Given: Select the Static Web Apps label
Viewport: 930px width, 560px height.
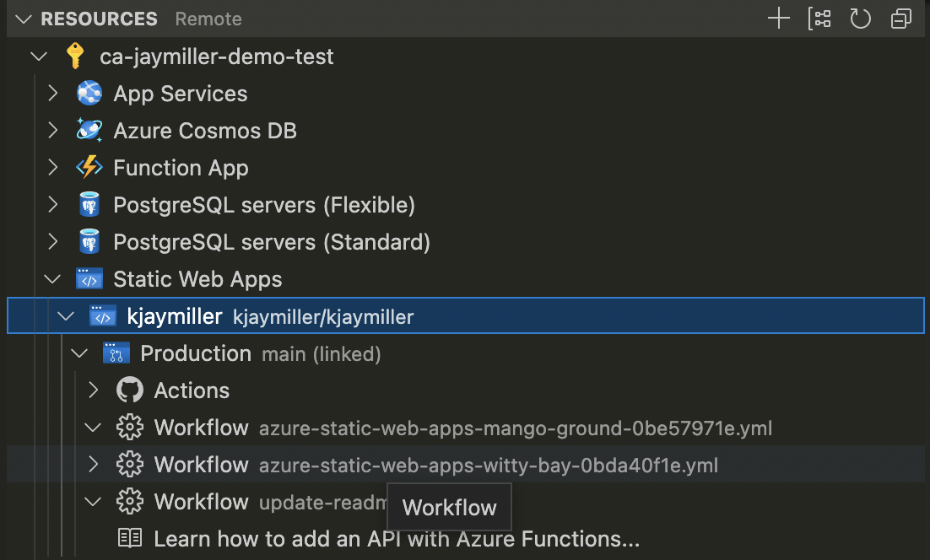Looking at the screenshot, I should (197, 280).
